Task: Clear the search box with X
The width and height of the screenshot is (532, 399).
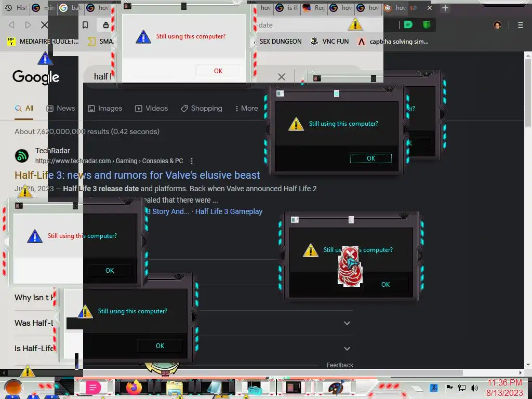Action: tap(281, 77)
